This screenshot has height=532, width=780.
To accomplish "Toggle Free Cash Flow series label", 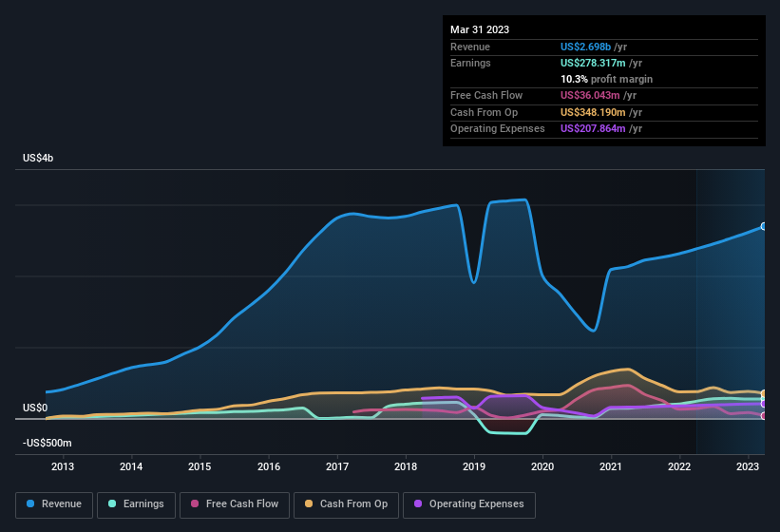I will (x=242, y=504).
